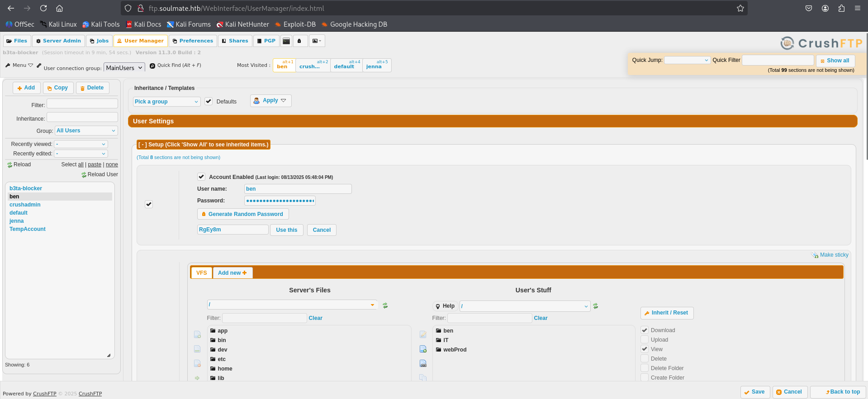Expand the Server's Files path dropdown

point(373,305)
